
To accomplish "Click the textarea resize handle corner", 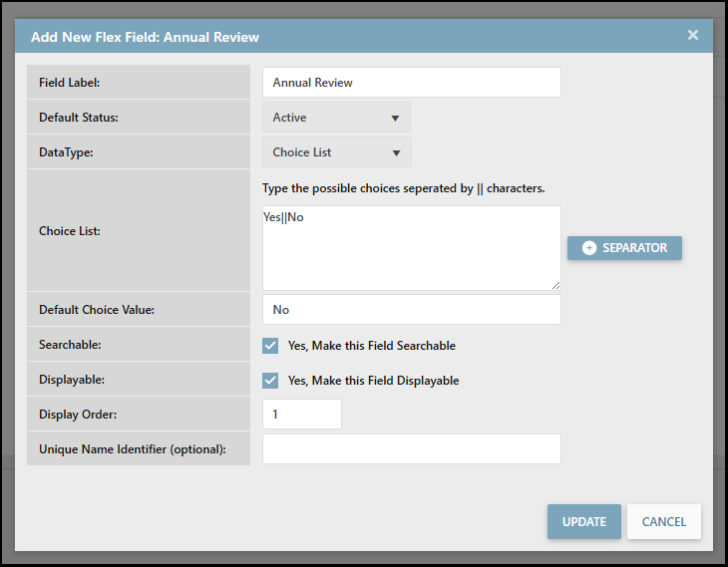I will tap(556, 286).
